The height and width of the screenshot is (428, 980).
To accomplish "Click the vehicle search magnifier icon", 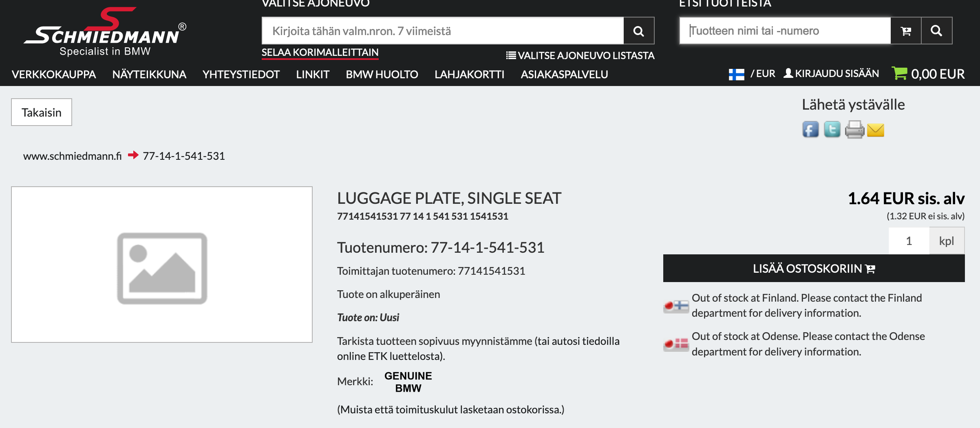I will pyautogui.click(x=639, y=31).
